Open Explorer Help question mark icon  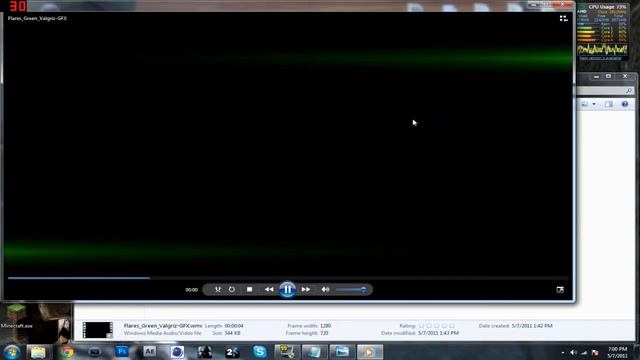[624, 104]
